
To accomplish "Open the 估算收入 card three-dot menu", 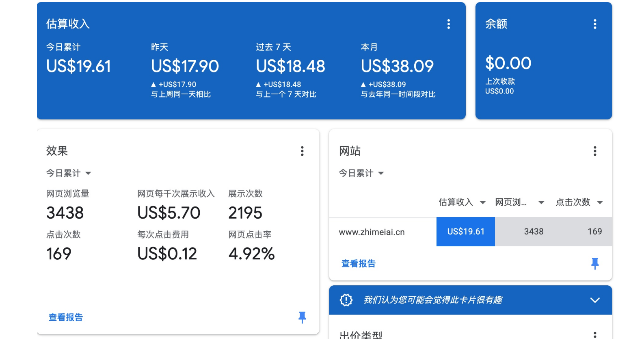I will point(449,24).
